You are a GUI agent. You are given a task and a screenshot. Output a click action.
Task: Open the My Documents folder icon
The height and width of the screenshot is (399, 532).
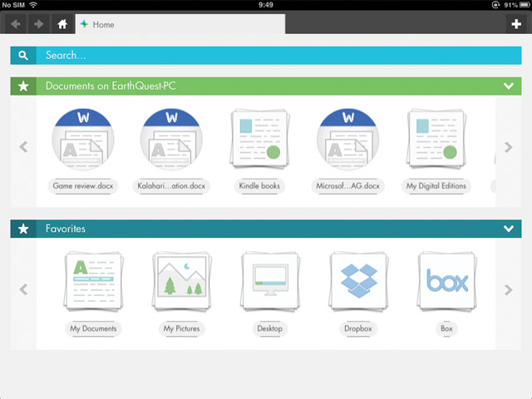(x=93, y=283)
